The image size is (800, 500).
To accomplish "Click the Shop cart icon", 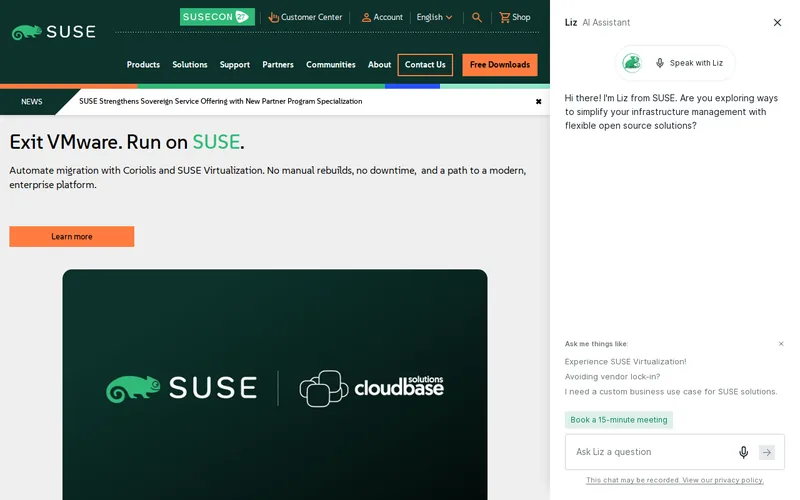I will [x=505, y=17].
